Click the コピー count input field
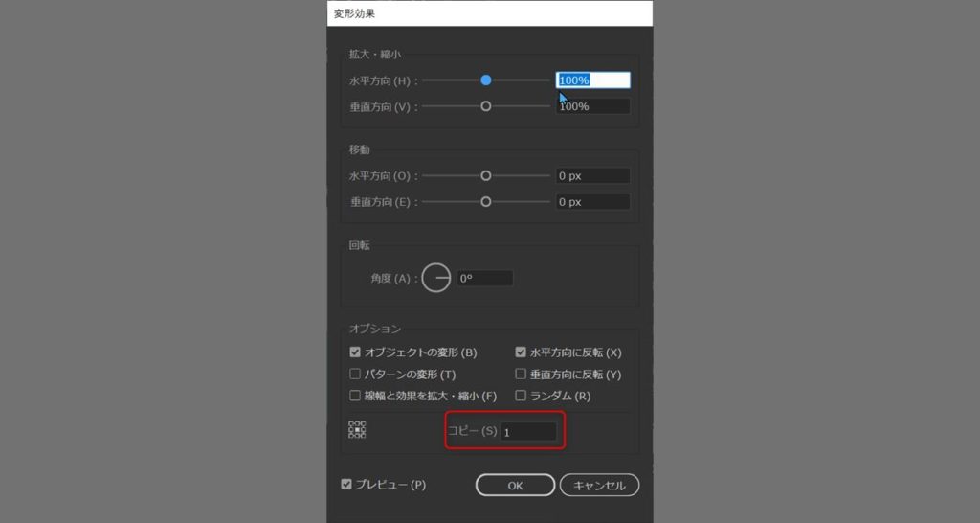 528,432
